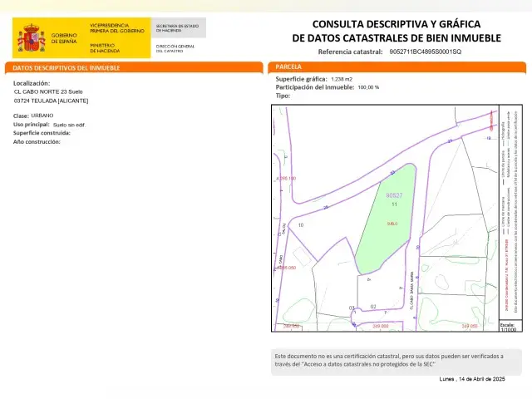Click the 'GOBIERNO DE ESPAÑA' text
532x399 pixels.
64,38
